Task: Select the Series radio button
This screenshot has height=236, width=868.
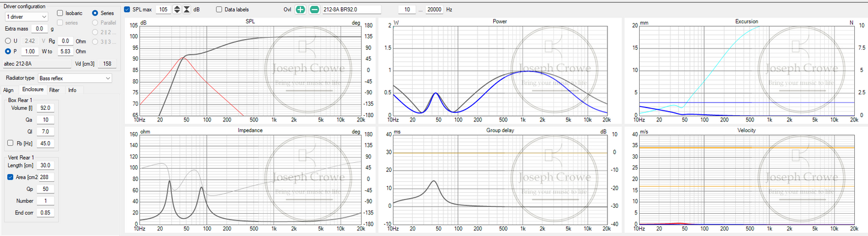Action: (x=95, y=13)
